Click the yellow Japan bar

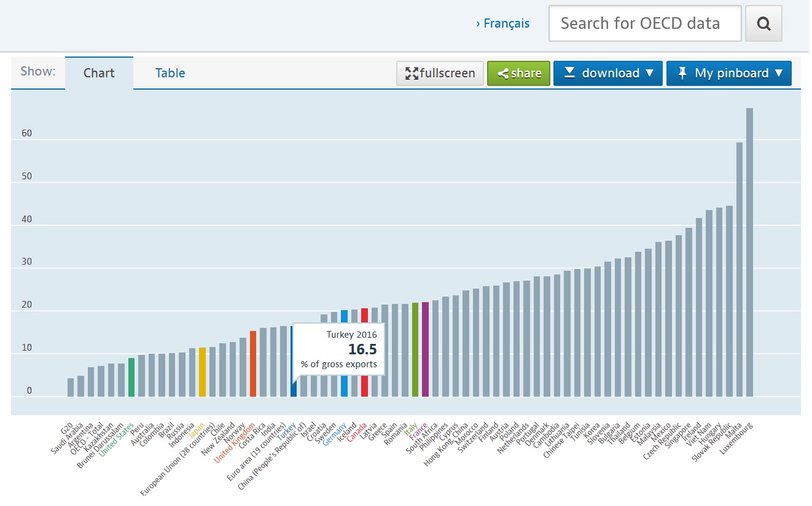point(202,372)
